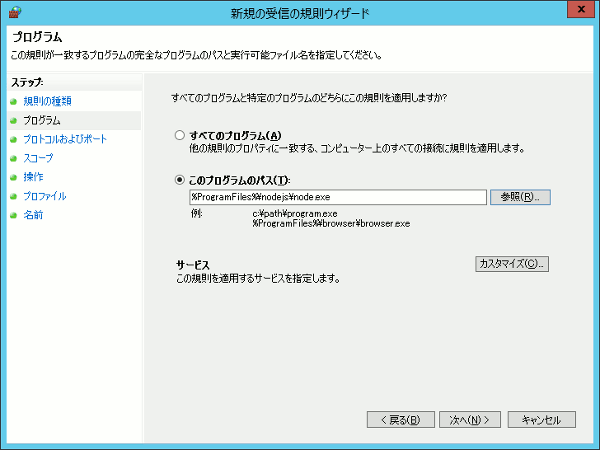Viewport: 600px width, 450px height.
Task: Click green bullet beside プロトコルおよびポート
Action: (14, 139)
